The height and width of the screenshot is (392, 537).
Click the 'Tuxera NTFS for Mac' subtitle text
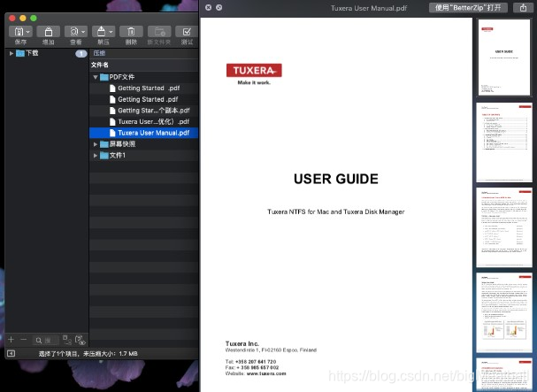pos(335,211)
